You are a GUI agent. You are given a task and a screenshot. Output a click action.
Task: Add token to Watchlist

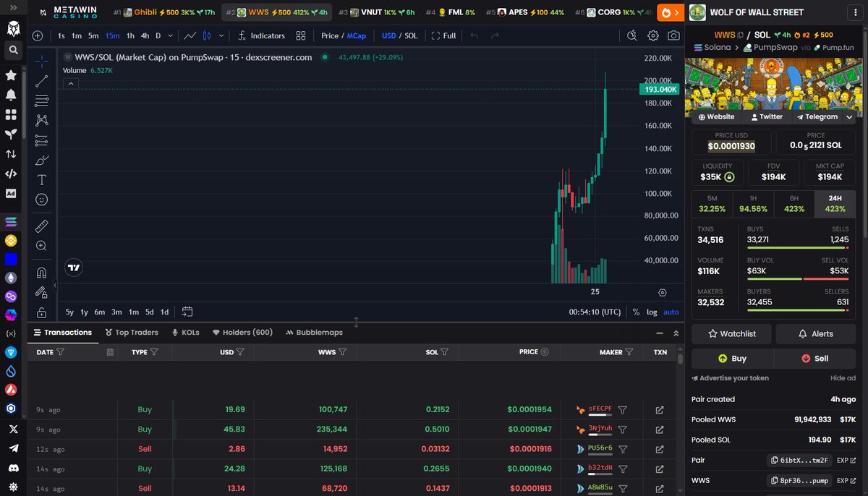(x=731, y=333)
